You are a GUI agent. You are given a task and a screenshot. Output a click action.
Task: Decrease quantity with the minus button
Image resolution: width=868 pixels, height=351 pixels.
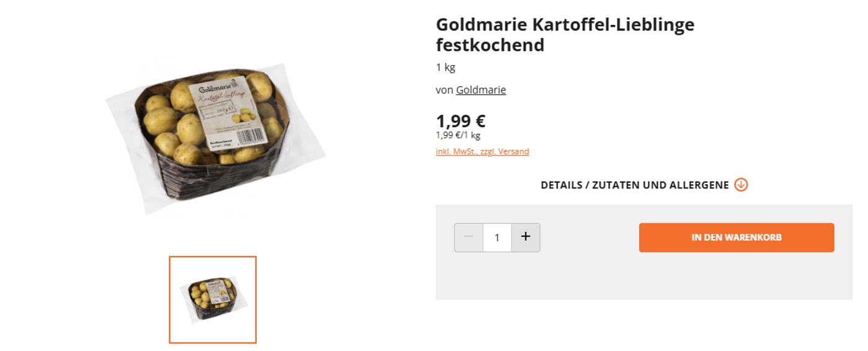pos(469,238)
